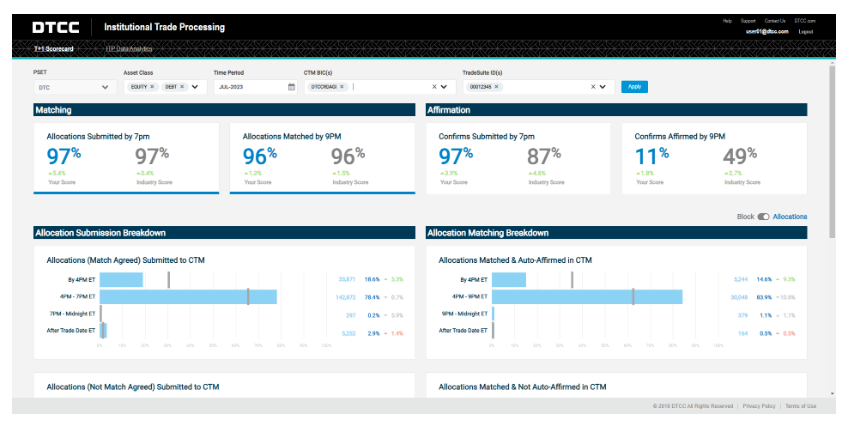This screenshot has width=851, height=423.
Task: Select the Confirms Affirmed by 9PM card
Action: pos(714,158)
